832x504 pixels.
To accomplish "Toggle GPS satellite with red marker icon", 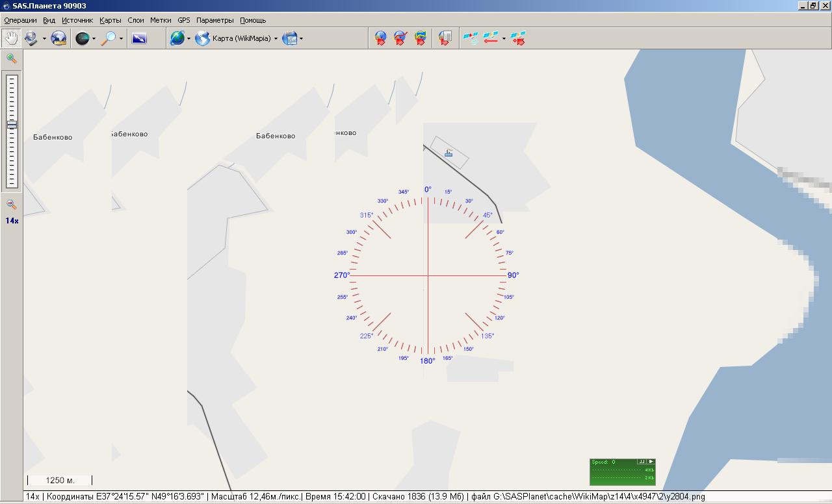I will [x=518, y=38].
